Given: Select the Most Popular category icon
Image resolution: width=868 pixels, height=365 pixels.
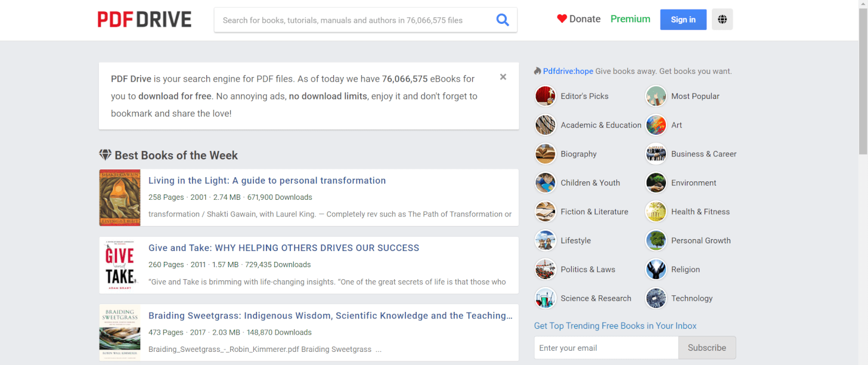Looking at the screenshot, I should coord(656,96).
